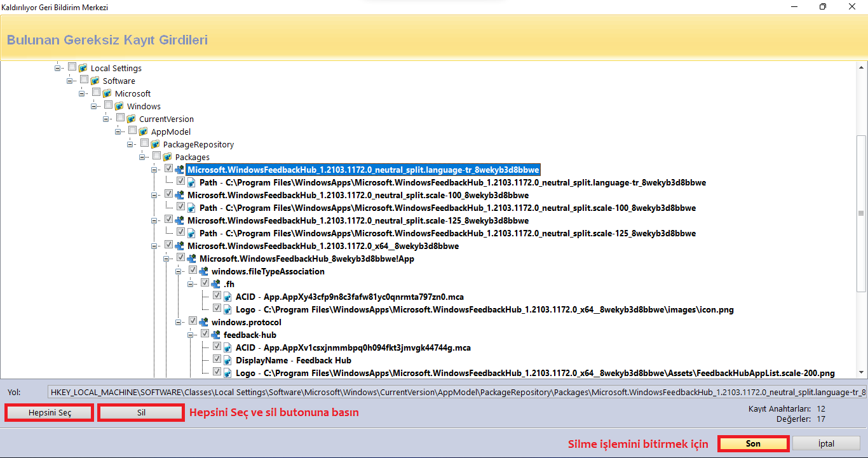This screenshot has width=868, height=458.
Task: Click the registry icon beside PackageRepository
Action: click(156, 144)
